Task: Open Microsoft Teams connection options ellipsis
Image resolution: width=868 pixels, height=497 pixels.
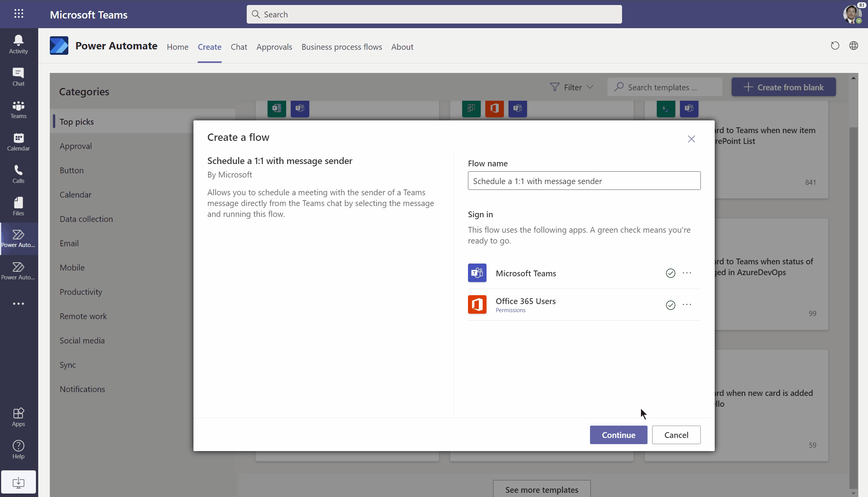Action: (x=687, y=273)
